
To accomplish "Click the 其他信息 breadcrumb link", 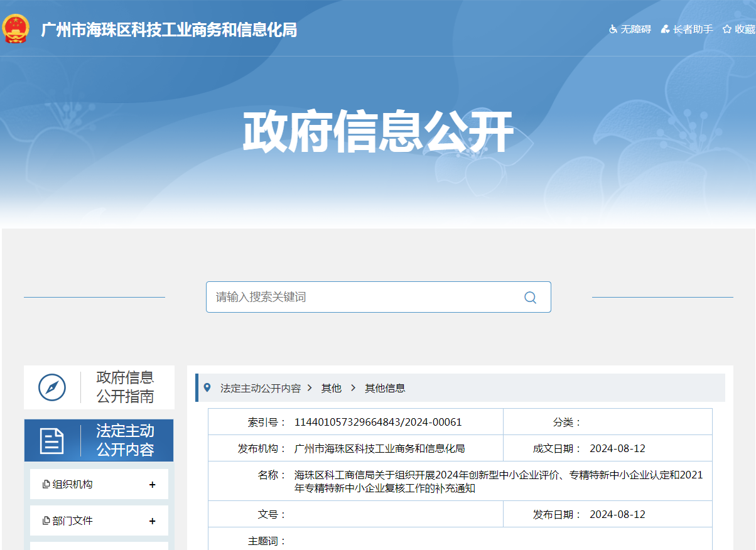I will coord(385,389).
